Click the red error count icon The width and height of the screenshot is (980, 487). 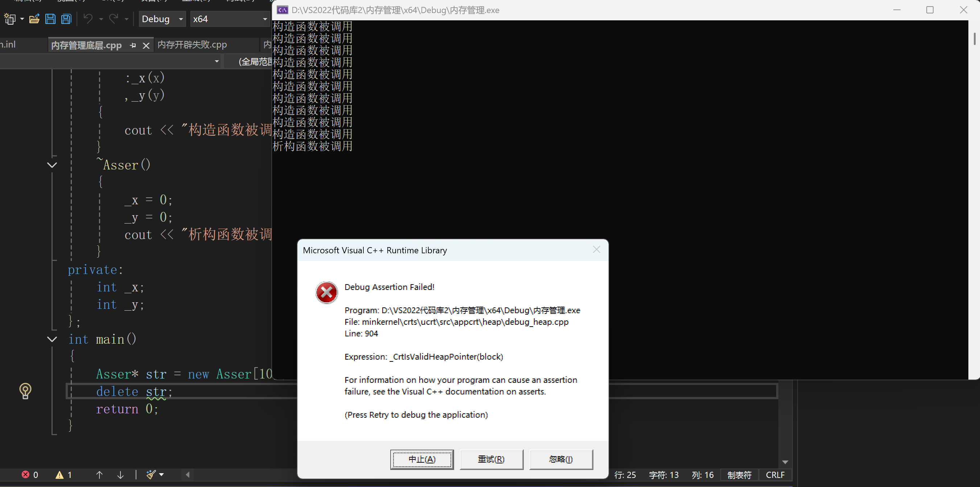point(25,474)
